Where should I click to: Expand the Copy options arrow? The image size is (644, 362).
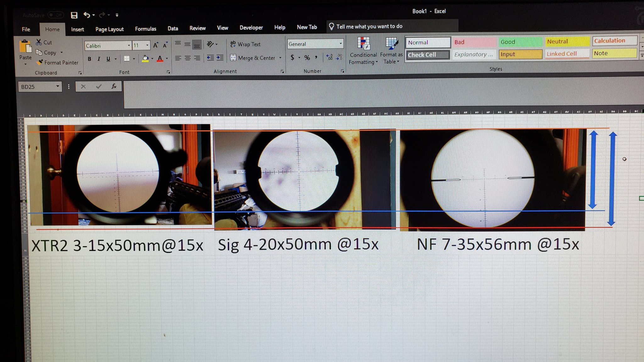[62, 52]
